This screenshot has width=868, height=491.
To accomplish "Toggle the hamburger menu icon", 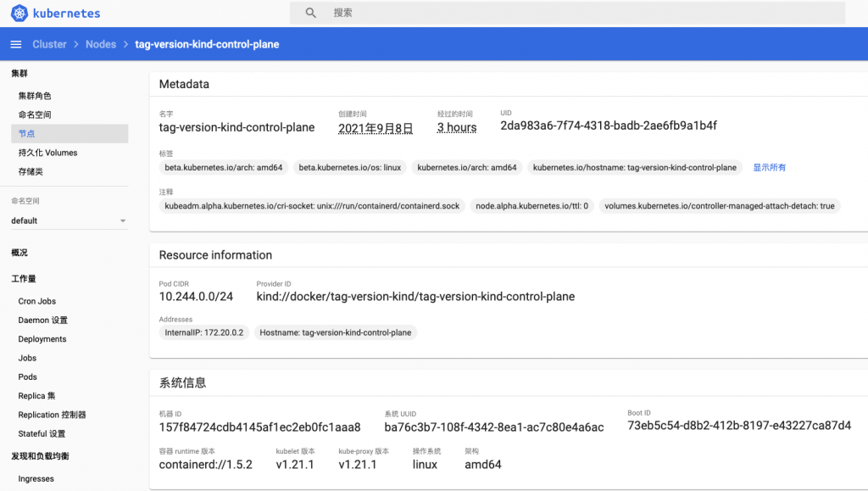I will point(16,44).
